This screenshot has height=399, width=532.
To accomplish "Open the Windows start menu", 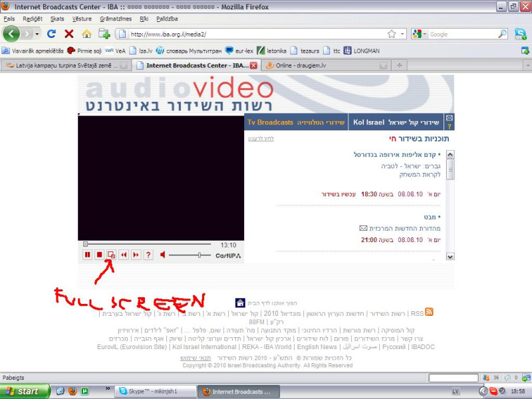I will (25, 391).
